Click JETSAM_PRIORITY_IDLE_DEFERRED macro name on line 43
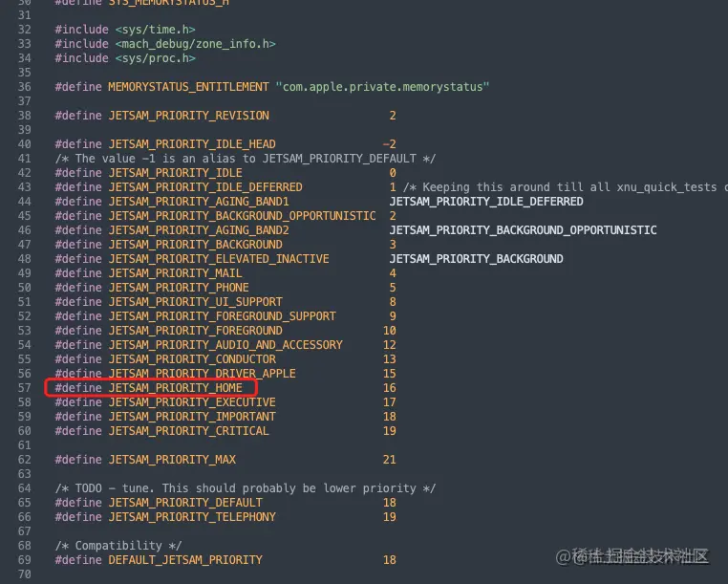 point(205,187)
